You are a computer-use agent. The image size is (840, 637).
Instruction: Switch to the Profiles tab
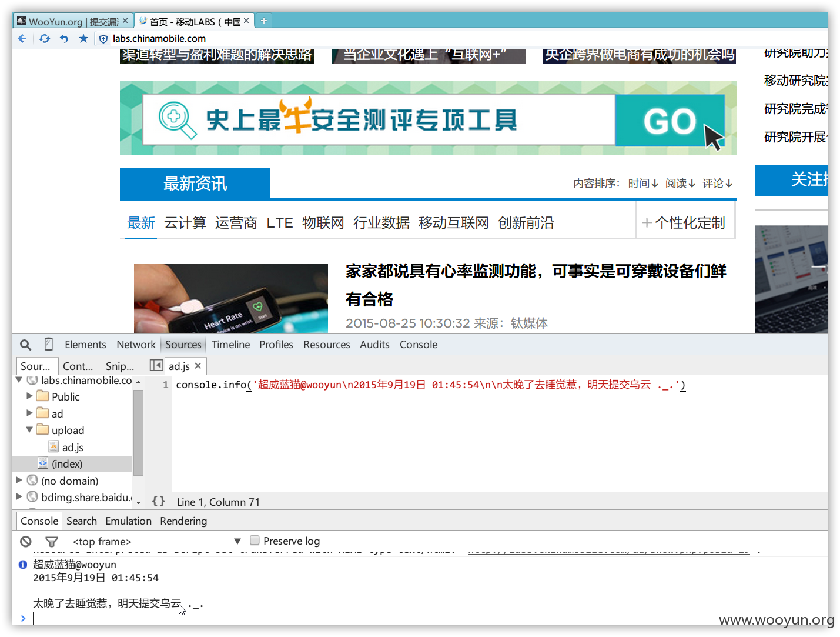point(276,345)
